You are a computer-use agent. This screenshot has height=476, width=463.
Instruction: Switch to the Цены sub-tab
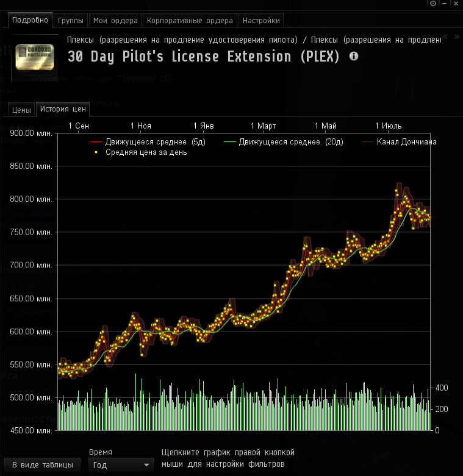21,110
